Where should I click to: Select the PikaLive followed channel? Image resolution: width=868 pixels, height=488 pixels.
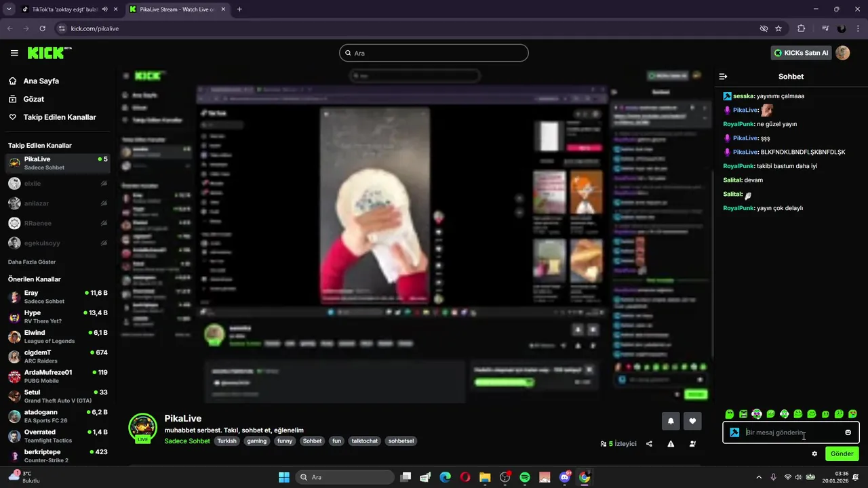pos(58,163)
